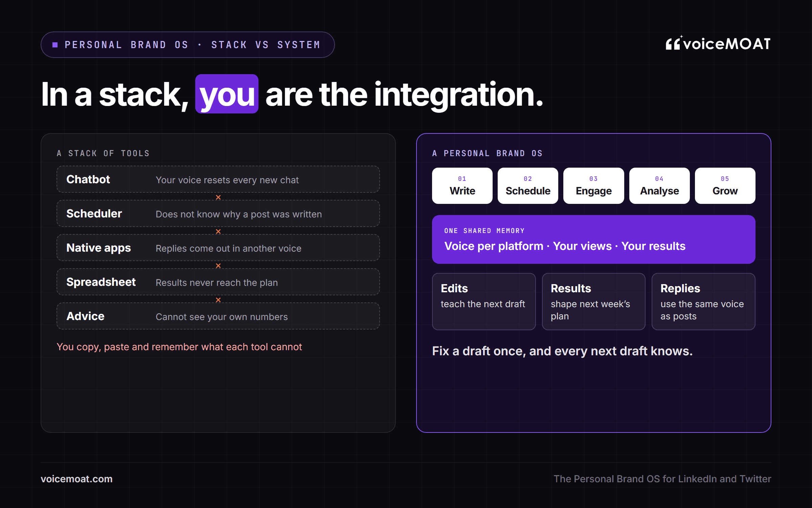Click the Advice row
The image size is (812, 508).
point(218,316)
